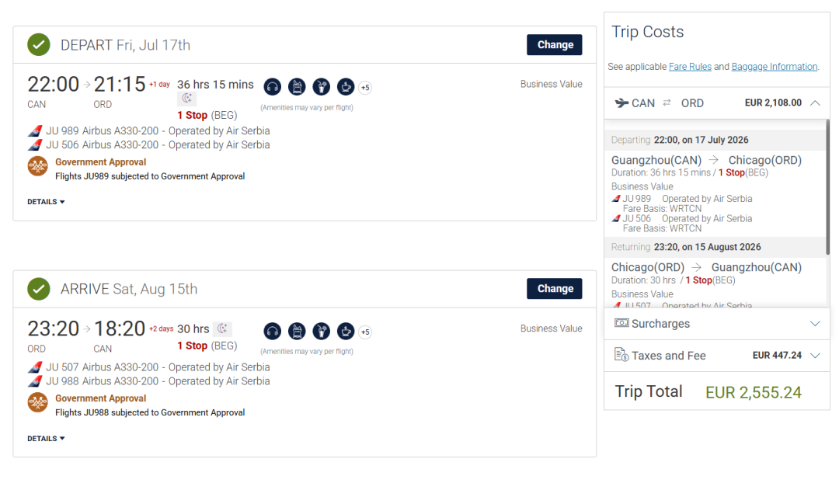This screenshot has height=504, width=839.
Task: Click the green checkmark beside ARRIVE Sat, Aug 15th
Action: point(39,289)
